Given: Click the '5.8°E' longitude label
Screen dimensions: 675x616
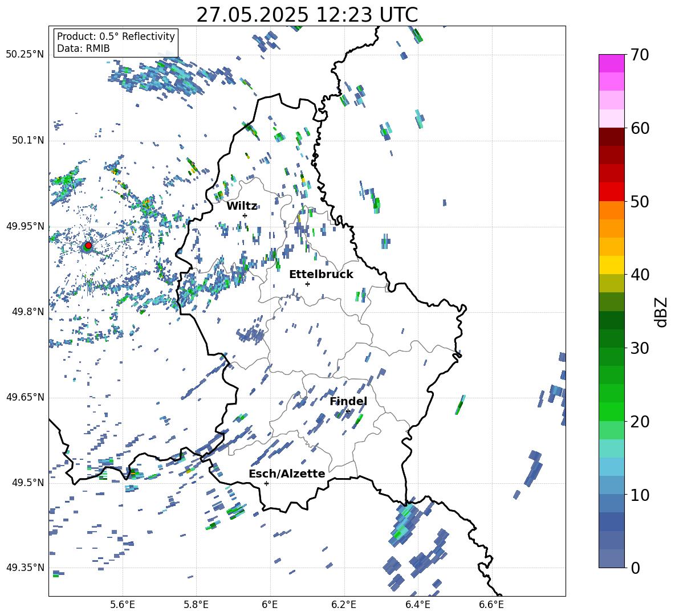Looking at the screenshot, I should click(x=196, y=605).
